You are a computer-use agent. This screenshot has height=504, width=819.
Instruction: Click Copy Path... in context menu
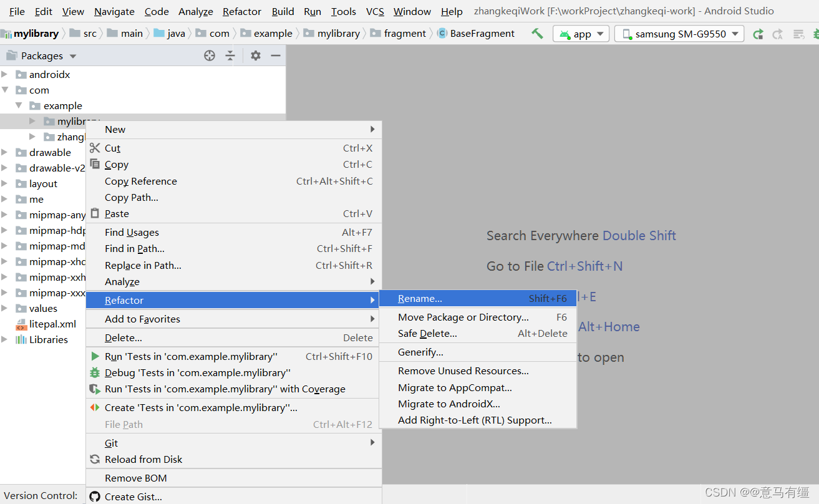pyautogui.click(x=233, y=197)
